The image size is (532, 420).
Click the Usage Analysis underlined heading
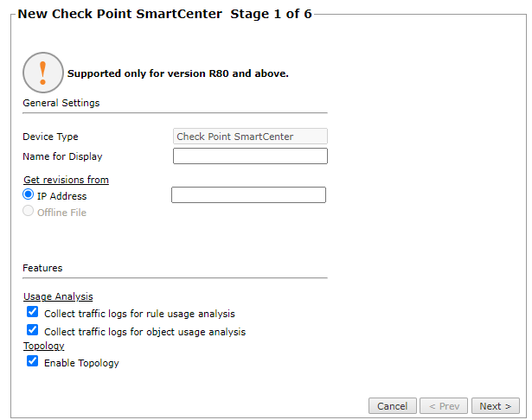click(x=58, y=296)
